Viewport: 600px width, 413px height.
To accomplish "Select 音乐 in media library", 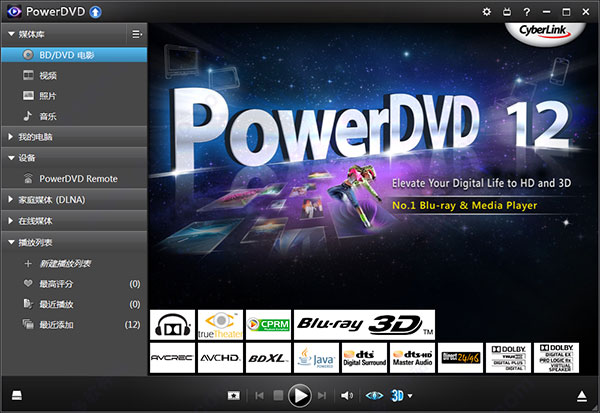I will coord(48,116).
